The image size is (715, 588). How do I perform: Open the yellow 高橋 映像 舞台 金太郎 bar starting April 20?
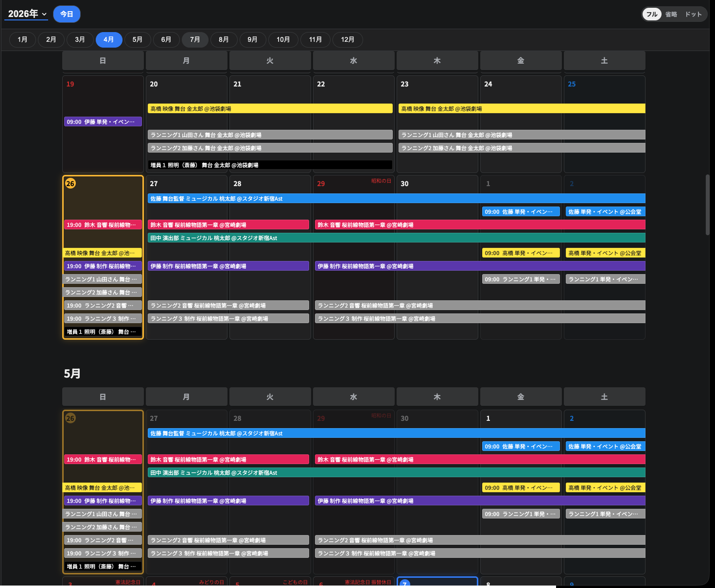[x=270, y=108]
